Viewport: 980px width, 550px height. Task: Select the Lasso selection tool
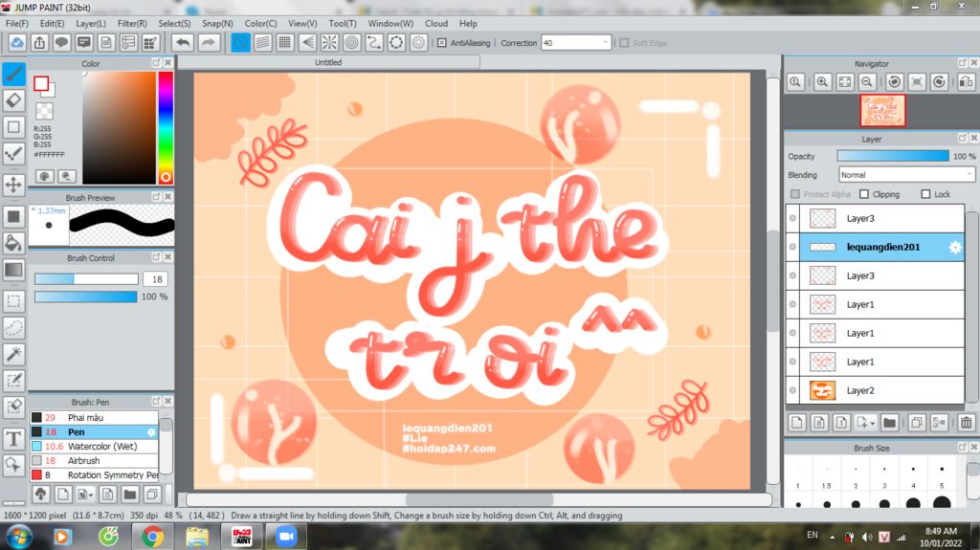click(13, 327)
